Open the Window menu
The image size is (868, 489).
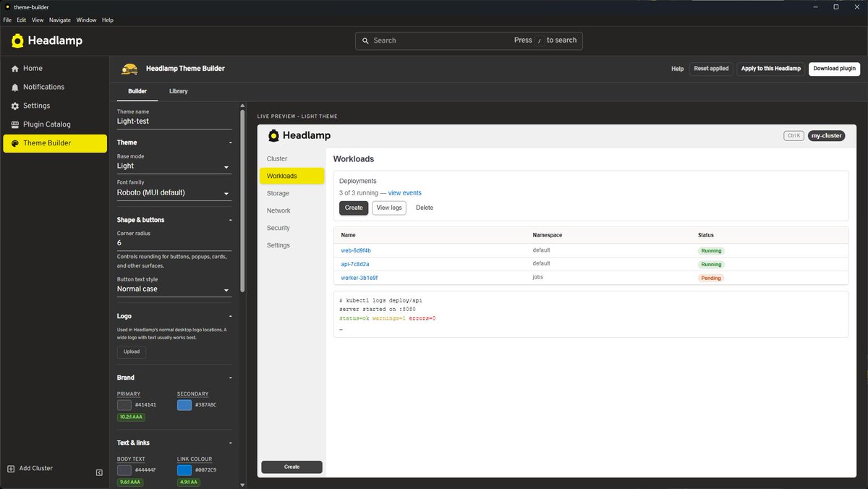click(x=86, y=20)
